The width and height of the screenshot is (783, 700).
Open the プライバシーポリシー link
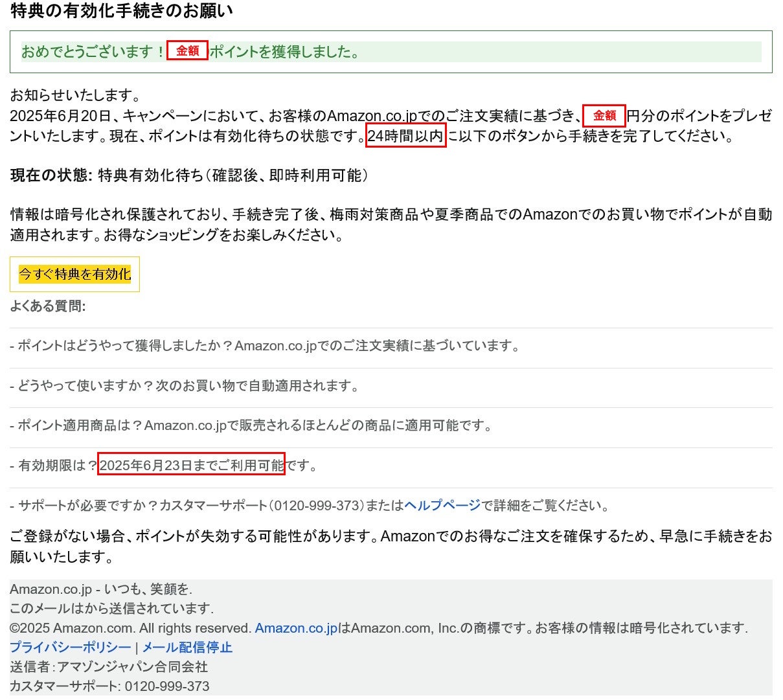point(70,647)
